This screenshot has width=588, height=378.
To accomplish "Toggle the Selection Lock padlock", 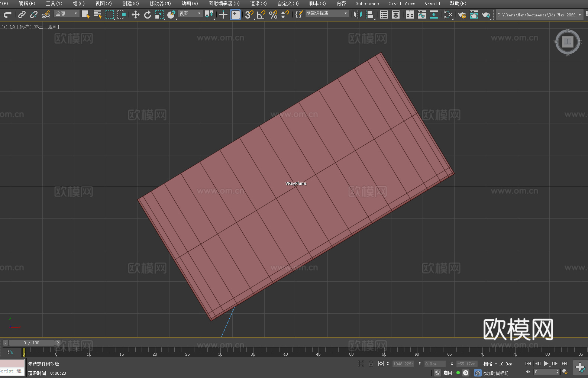I will 371,364.
